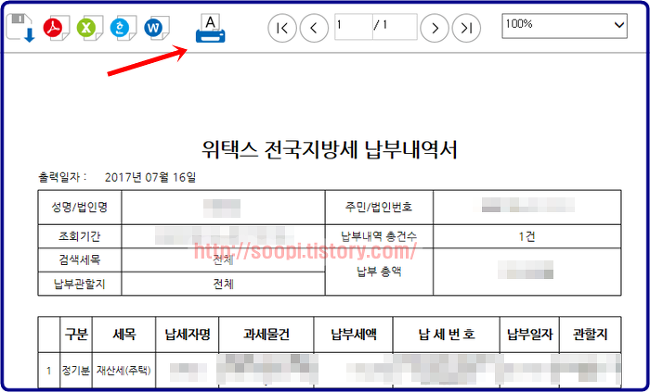Click the 관할지 column header
650x392 pixels.
tap(590, 334)
